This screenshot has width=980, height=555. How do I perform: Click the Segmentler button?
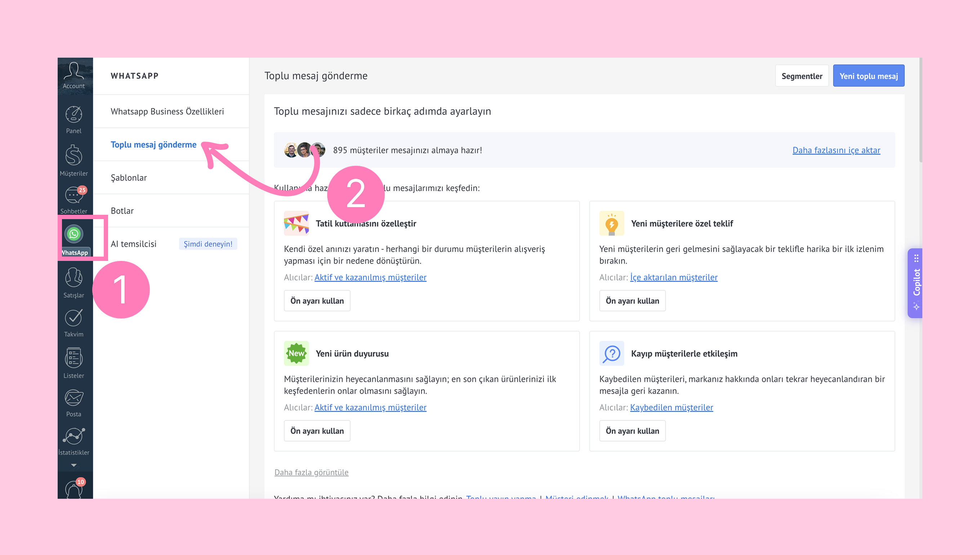(x=802, y=76)
